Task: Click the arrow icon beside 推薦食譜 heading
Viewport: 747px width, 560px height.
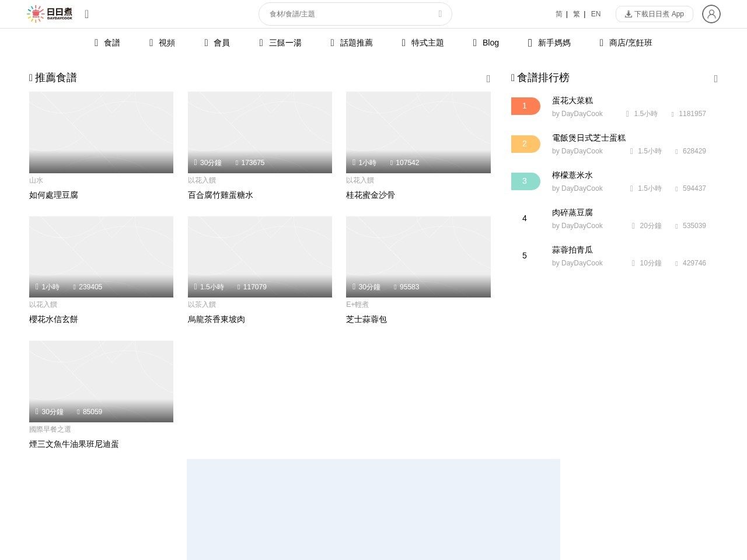Action: coord(488,79)
